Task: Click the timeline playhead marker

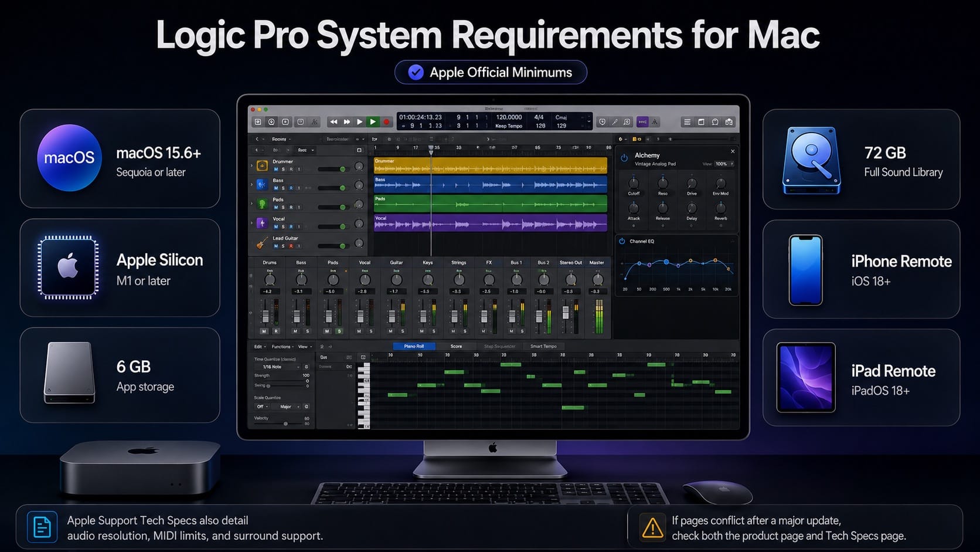Action: tap(431, 150)
